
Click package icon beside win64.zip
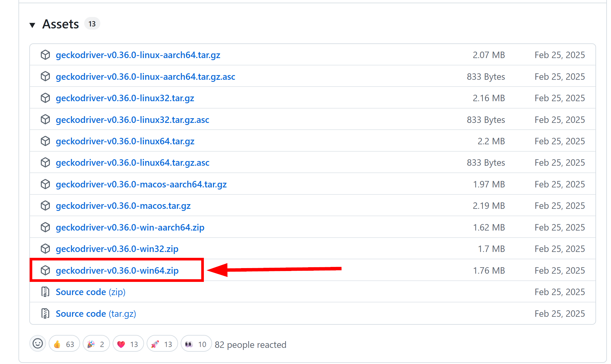[45, 270]
